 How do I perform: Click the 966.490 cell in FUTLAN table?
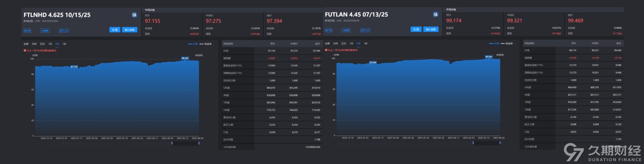[x=572, y=87]
